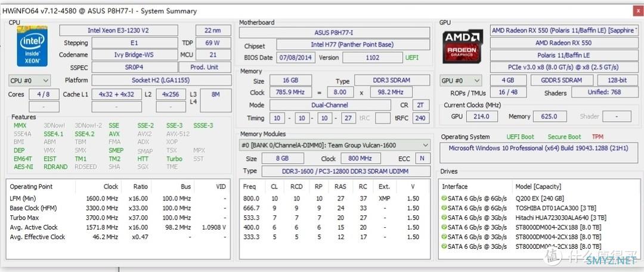
Task: Click the tRFC 240 field
Action: pyautogui.click(x=420, y=118)
